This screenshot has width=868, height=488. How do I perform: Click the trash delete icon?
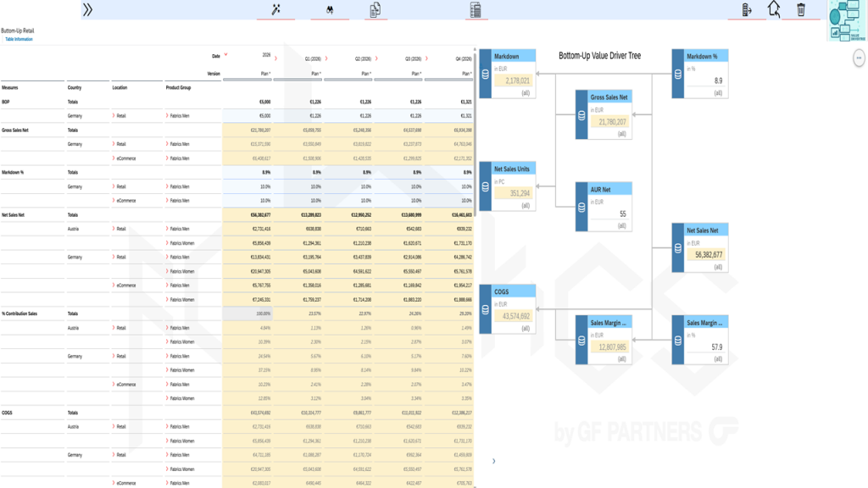[801, 9]
